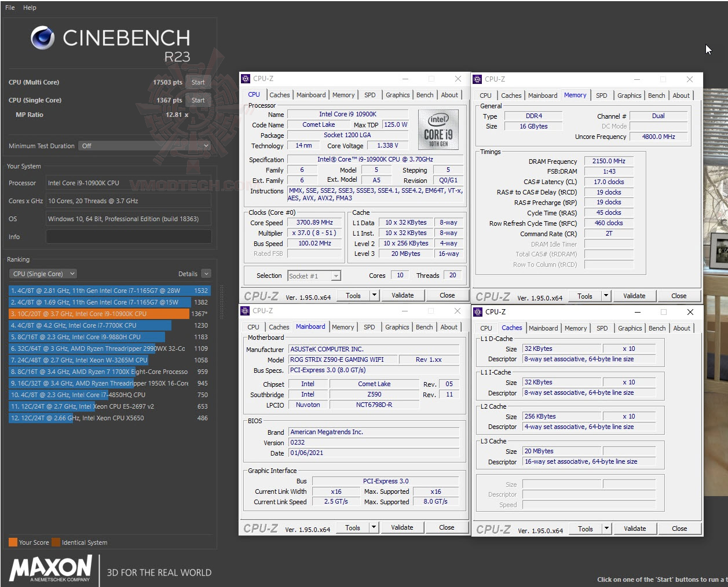728x587 pixels.
Task: Open About tab in CPU window
Action: [449, 95]
